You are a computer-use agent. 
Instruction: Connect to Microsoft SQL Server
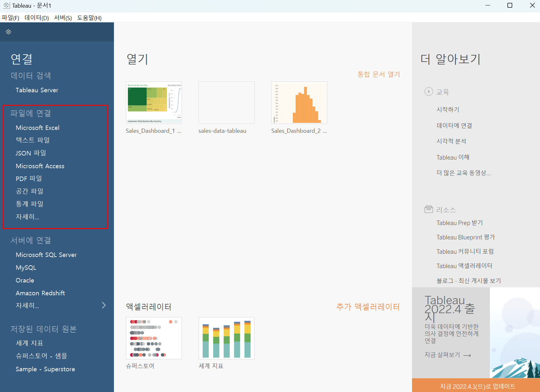click(x=46, y=255)
